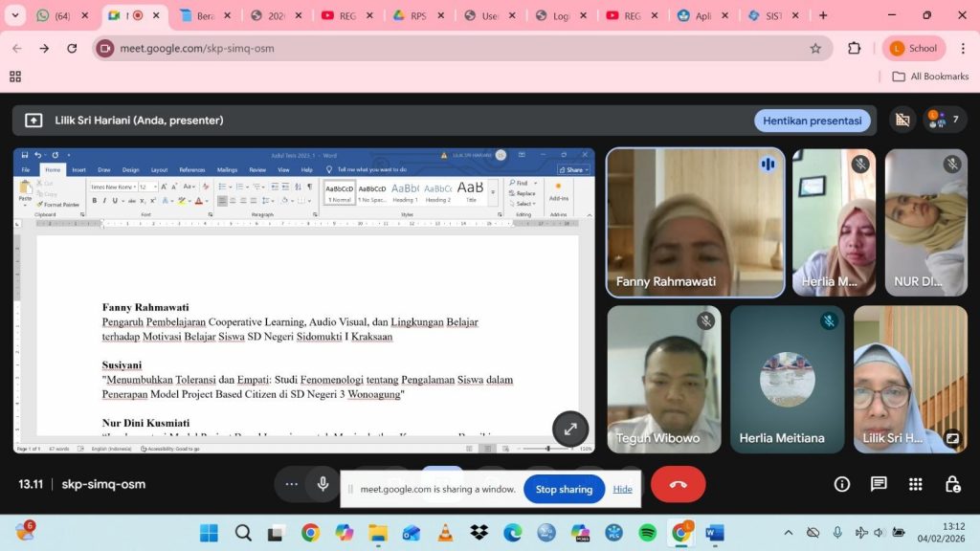Toggle the crossed-out presentation view icon
Screen dimensions: 980x551
901,120
